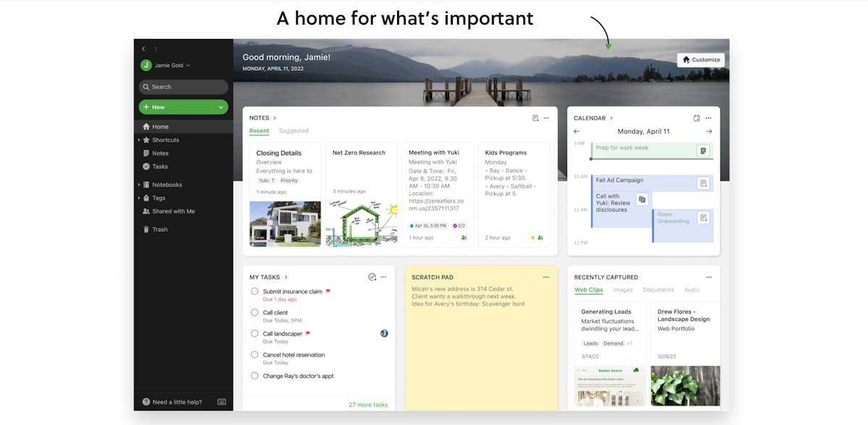This screenshot has height=425, width=868.
Task: Go to next day in calendar
Action: (x=708, y=132)
